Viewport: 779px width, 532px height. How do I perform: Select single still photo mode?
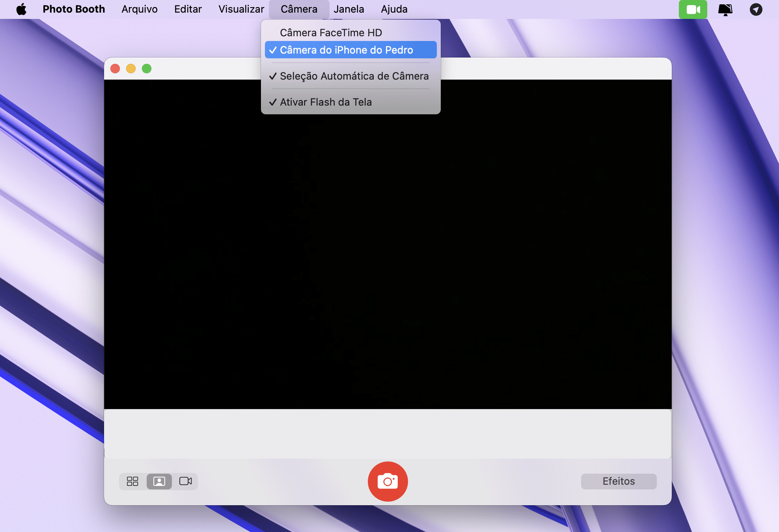[159, 481]
